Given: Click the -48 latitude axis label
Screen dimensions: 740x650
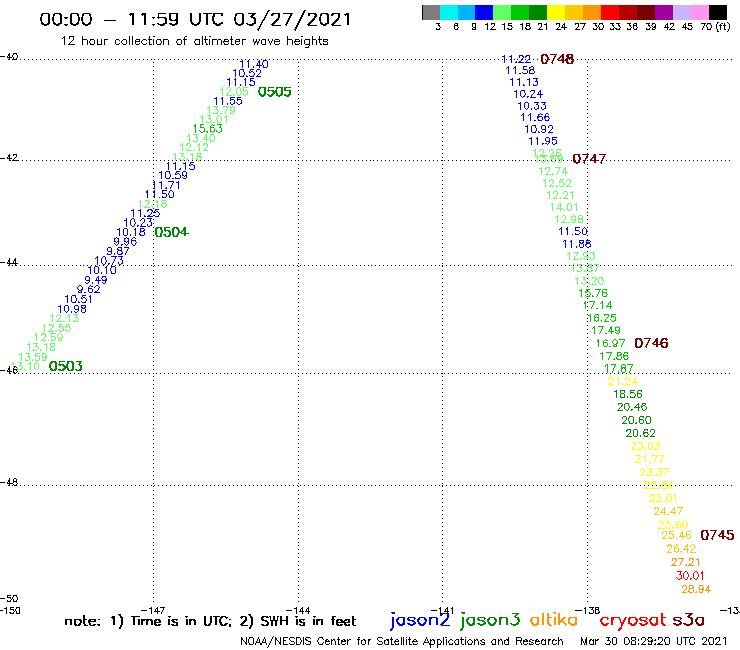Looking at the screenshot, I should [x=9, y=482].
